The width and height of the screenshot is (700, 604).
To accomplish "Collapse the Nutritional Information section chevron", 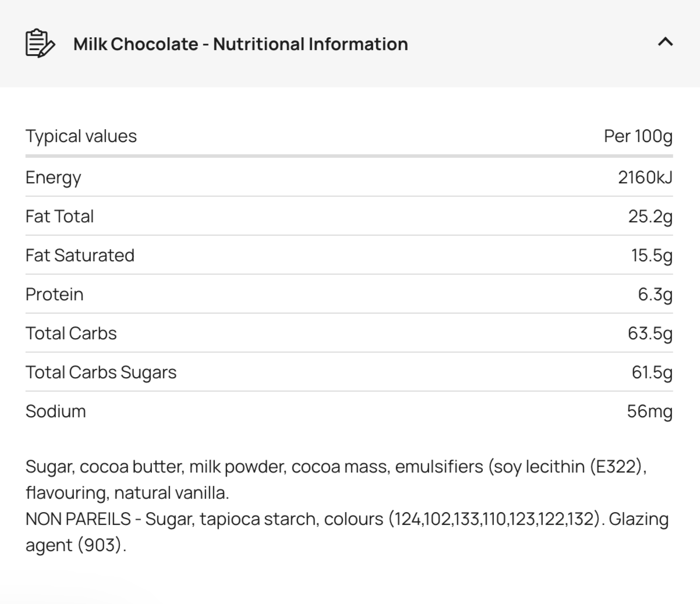I will pos(665,42).
